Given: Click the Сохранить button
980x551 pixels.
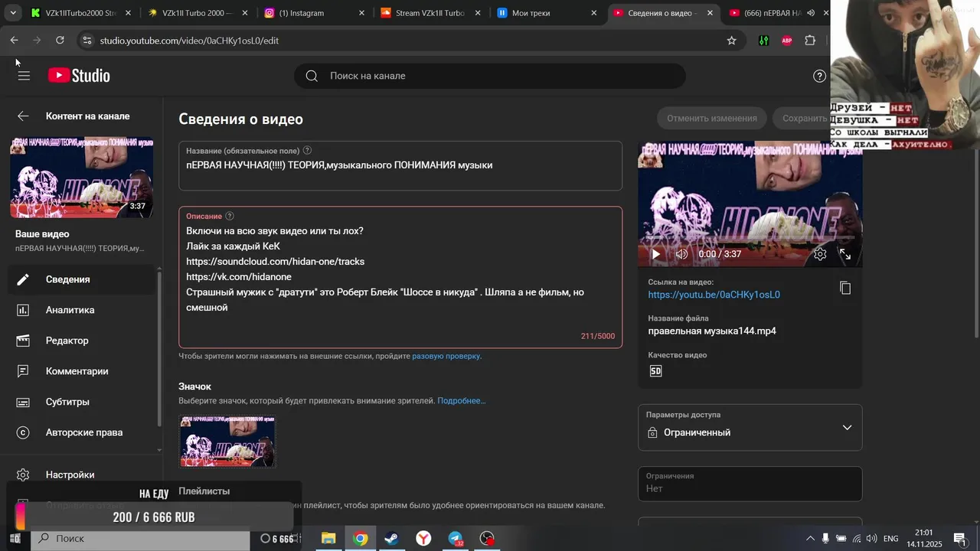Looking at the screenshot, I should 804,119.
